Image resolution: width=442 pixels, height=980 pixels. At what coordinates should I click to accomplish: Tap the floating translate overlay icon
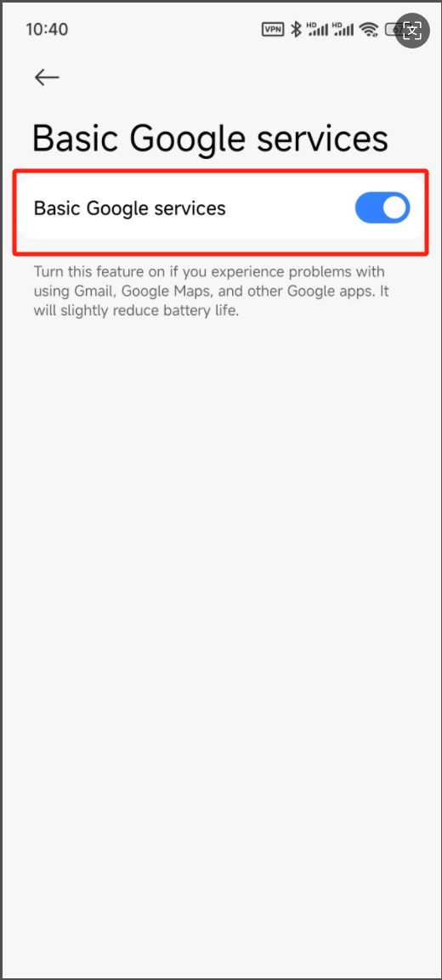[x=411, y=30]
